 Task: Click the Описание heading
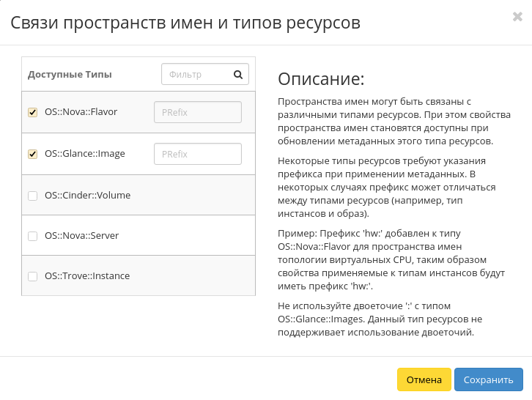[321, 79]
